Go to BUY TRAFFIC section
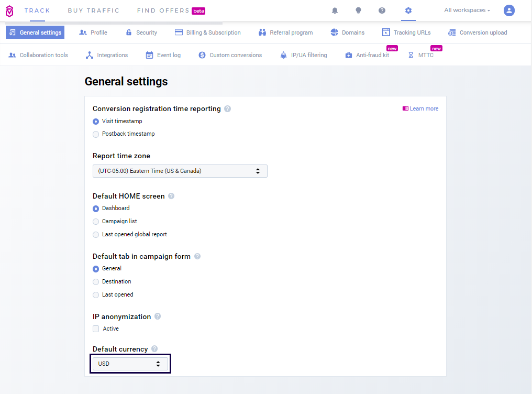The image size is (532, 394). coord(94,10)
